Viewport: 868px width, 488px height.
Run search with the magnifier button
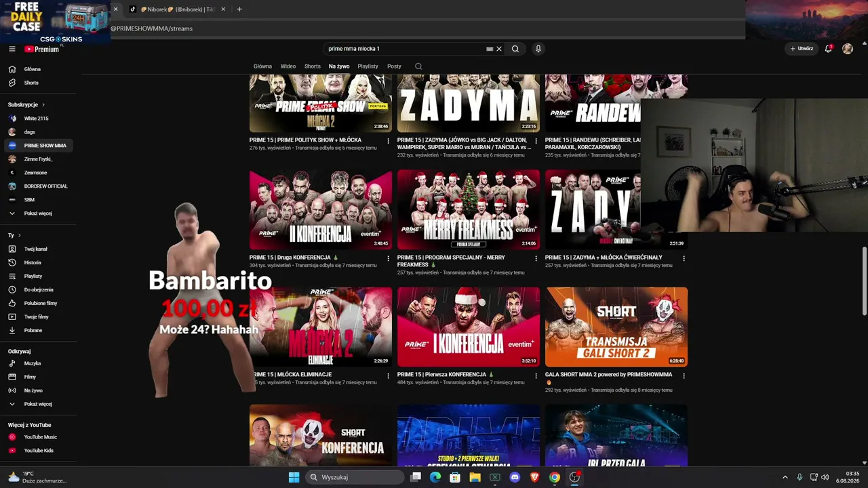(x=515, y=49)
